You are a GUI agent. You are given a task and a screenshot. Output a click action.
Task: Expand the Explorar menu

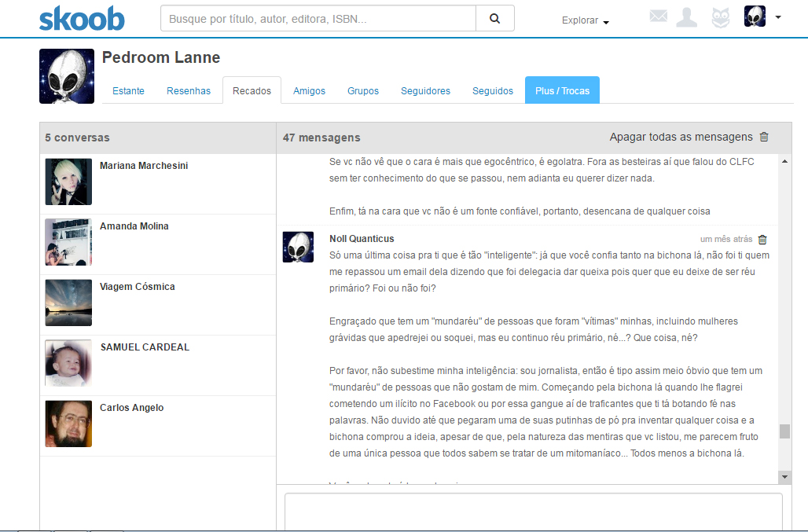point(585,20)
